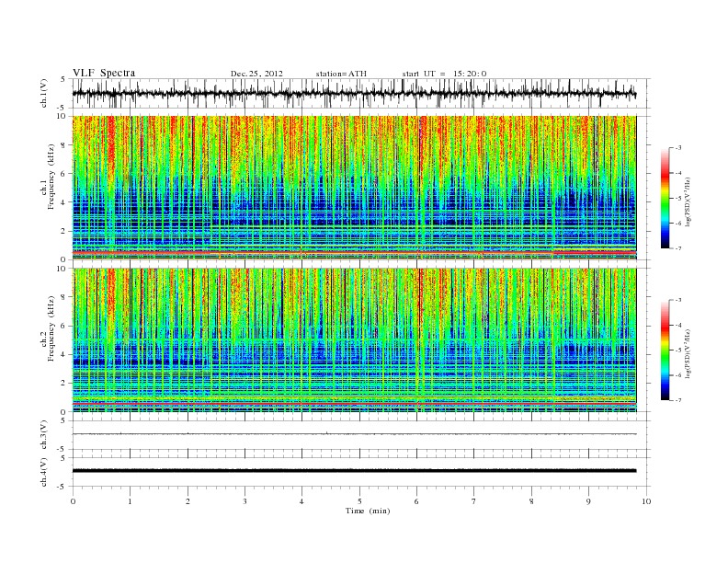The height and width of the screenshot is (563, 728).
Task: Click inside the ch.1 frequency spectrogram
Action: [x=354, y=188]
